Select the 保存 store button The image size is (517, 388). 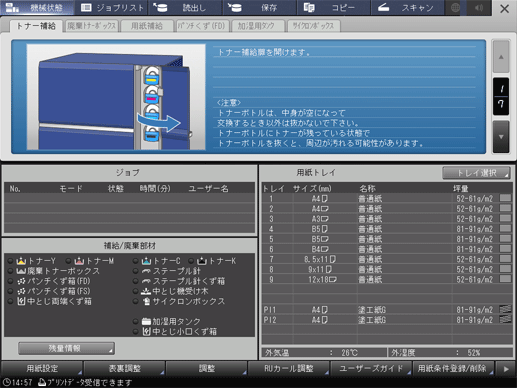(259, 7)
